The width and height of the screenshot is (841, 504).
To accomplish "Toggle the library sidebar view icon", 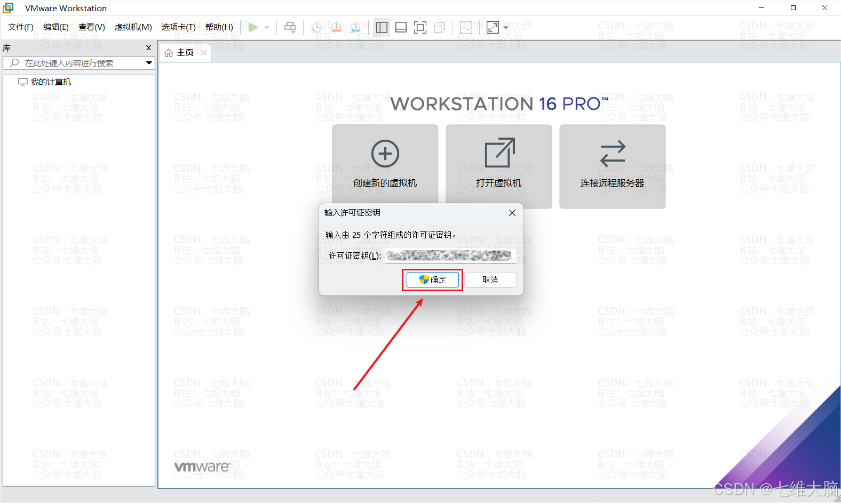I will [x=382, y=27].
